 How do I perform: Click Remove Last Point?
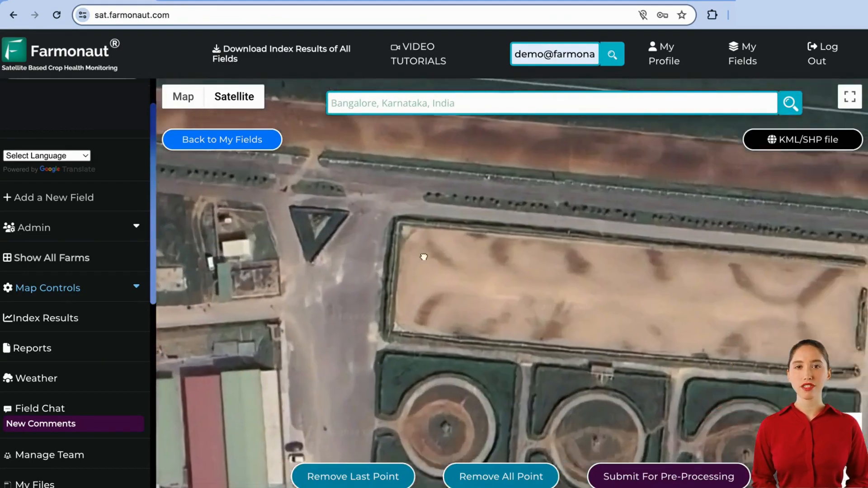tap(353, 476)
